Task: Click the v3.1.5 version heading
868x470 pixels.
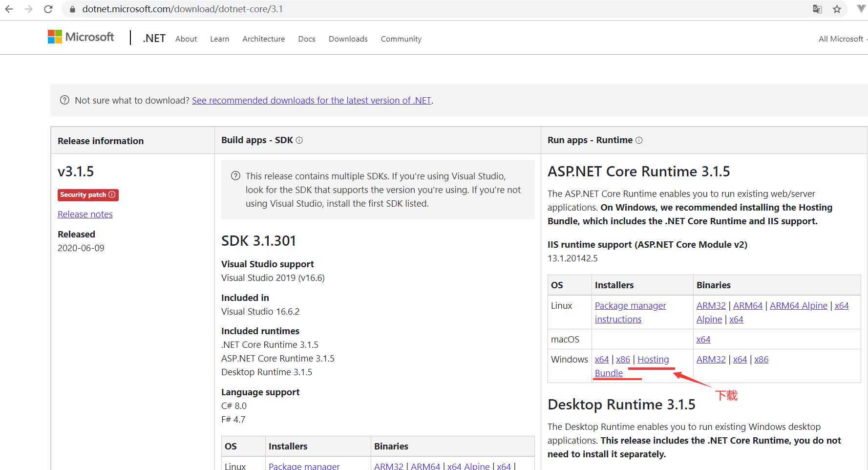Action: click(x=76, y=171)
